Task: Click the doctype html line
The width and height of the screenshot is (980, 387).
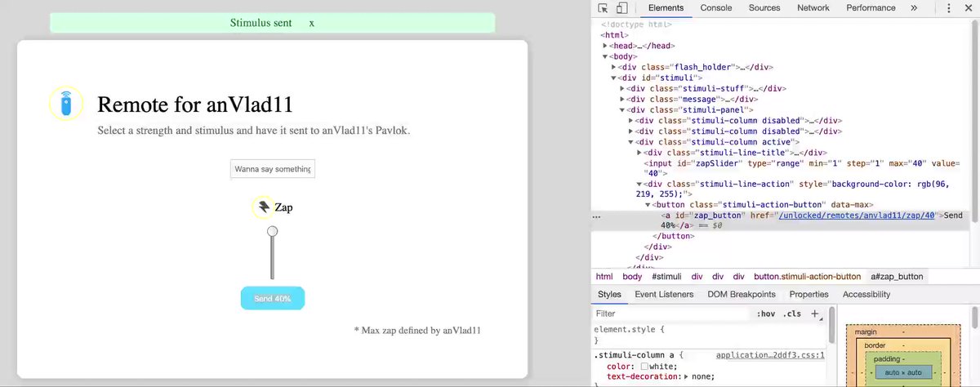Action: pyautogui.click(x=636, y=24)
